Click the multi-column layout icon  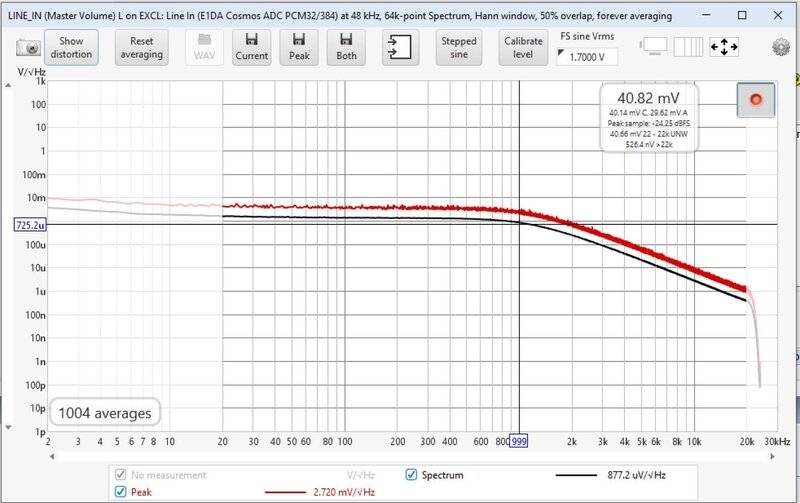click(x=688, y=47)
